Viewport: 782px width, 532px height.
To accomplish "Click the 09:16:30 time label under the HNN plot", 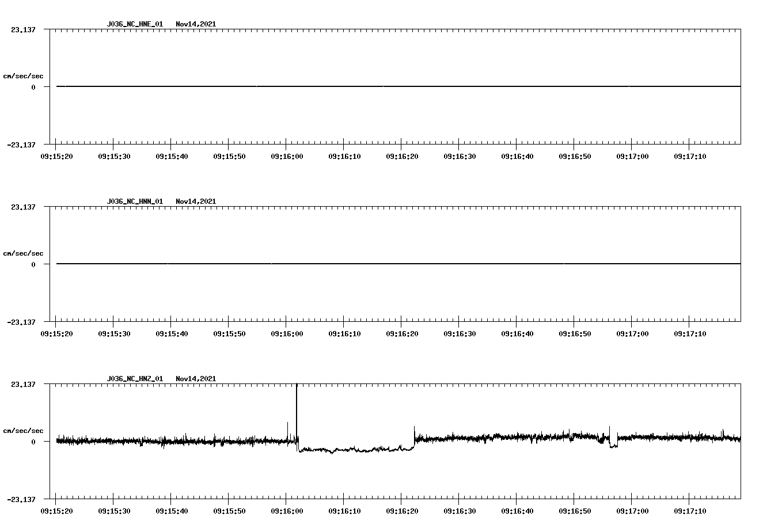I will (460, 334).
